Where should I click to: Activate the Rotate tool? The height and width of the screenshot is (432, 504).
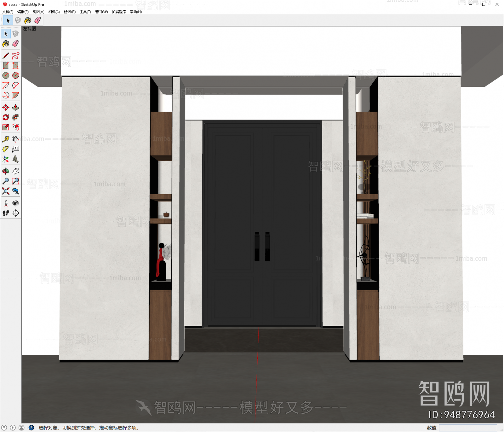[5, 117]
